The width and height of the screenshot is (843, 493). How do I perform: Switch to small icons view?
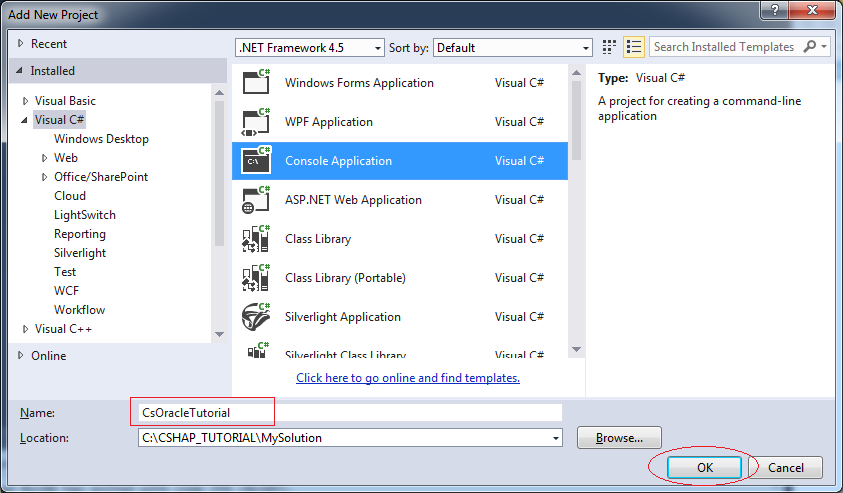(x=609, y=47)
